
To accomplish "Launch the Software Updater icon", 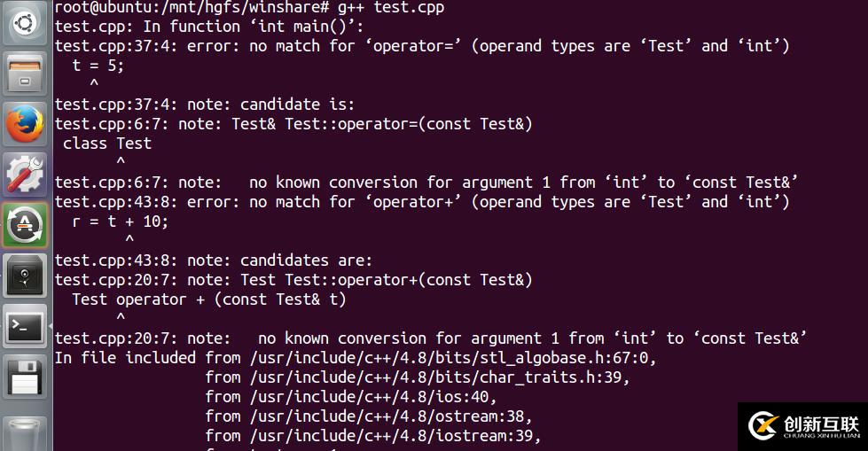I will click(x=26, y=225).
